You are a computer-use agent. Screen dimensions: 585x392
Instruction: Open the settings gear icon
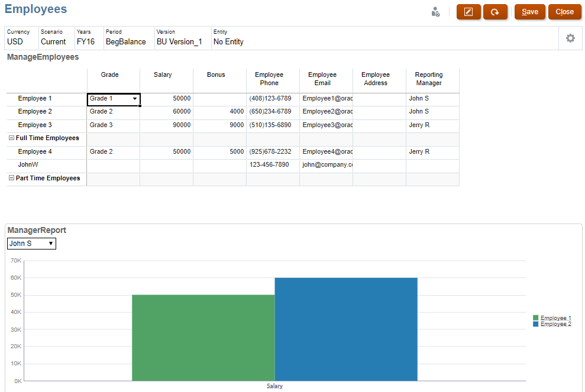570,38
